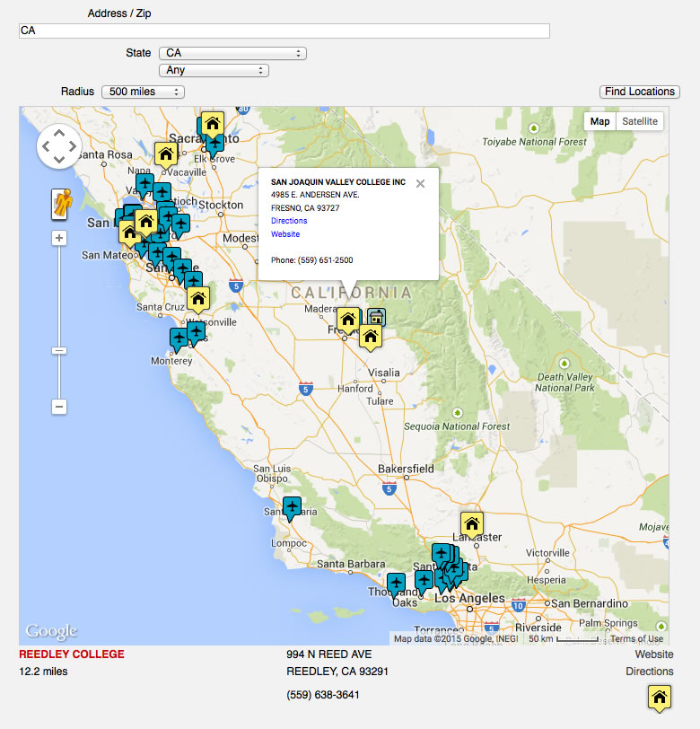The image size is (700, 729).
Task: Click the yellow house marker below the info window
Action: point(347,320)
